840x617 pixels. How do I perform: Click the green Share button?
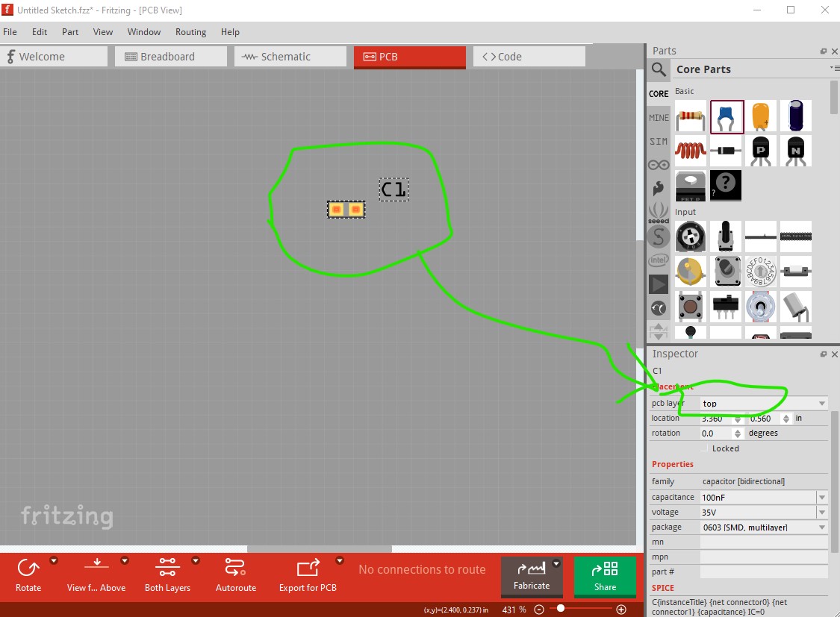[x=605, y=576]
